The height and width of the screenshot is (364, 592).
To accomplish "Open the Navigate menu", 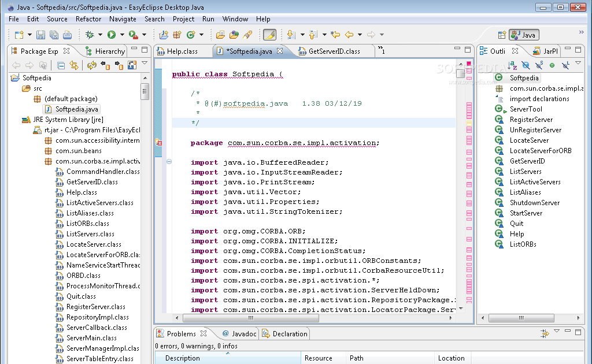I will click(123, 19).
